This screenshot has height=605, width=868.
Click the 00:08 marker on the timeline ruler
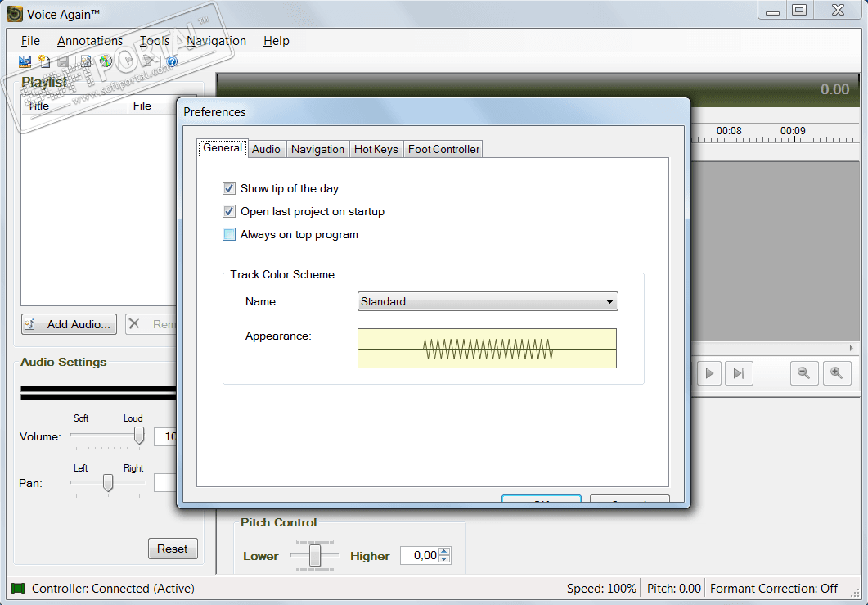[729, 131]
